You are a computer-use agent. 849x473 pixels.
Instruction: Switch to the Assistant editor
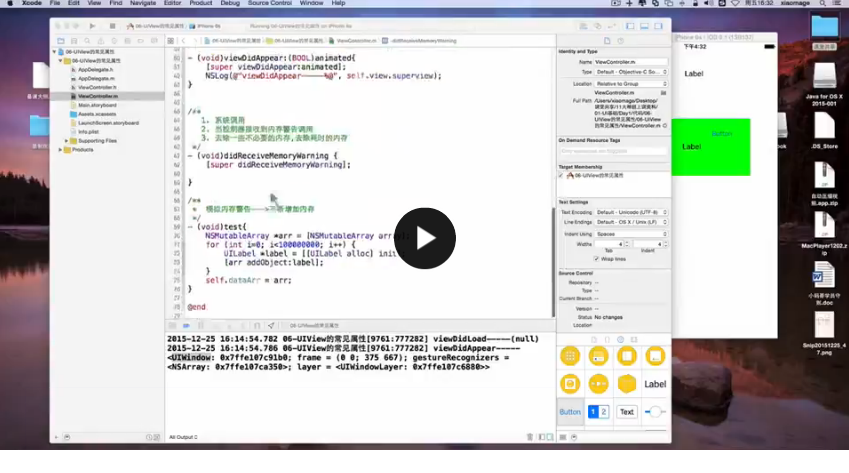click(597, 26)
